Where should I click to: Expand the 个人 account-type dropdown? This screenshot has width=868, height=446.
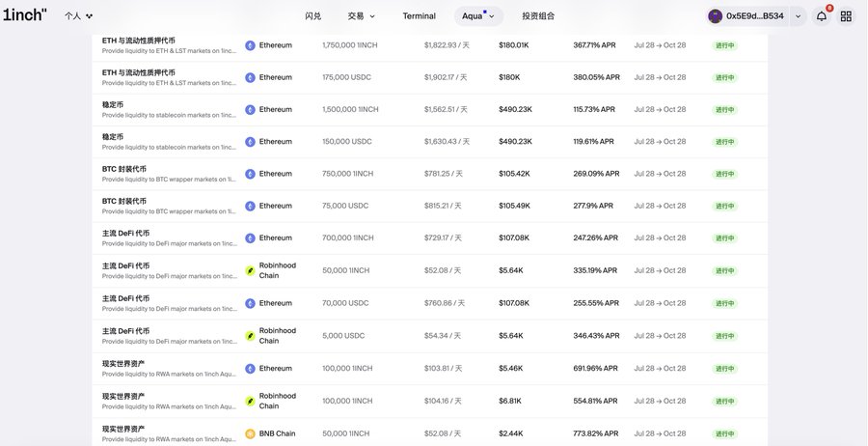(79, 16)
